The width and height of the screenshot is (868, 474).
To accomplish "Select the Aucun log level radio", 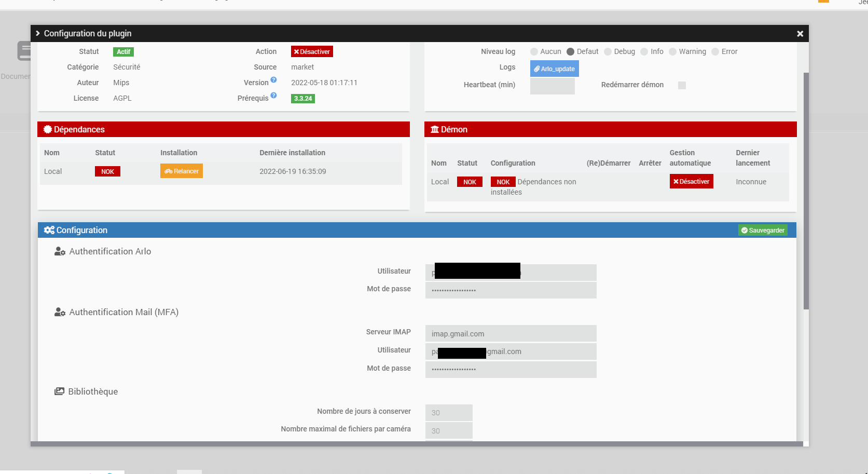I will pyautogui.click(x=534, y=51).
